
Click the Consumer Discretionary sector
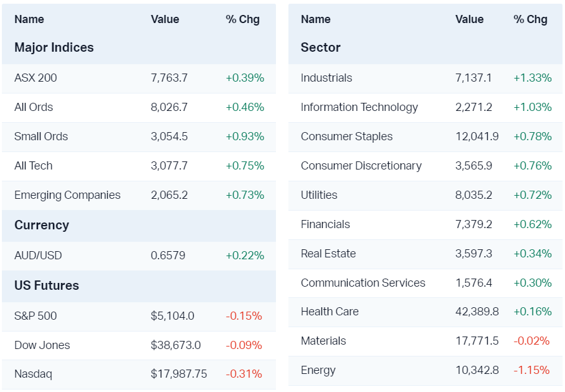[x=361, y=166]
